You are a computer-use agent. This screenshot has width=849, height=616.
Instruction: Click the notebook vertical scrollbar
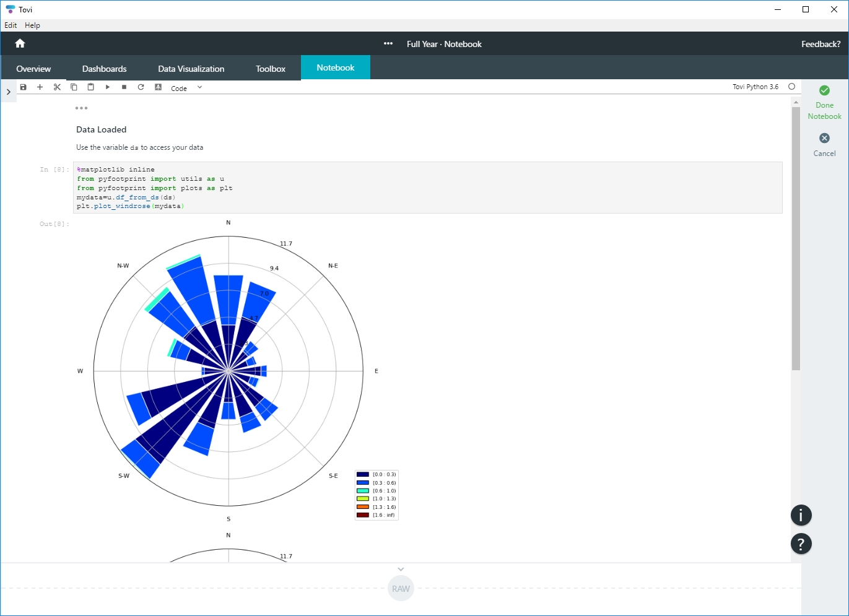tap(796, 238)
